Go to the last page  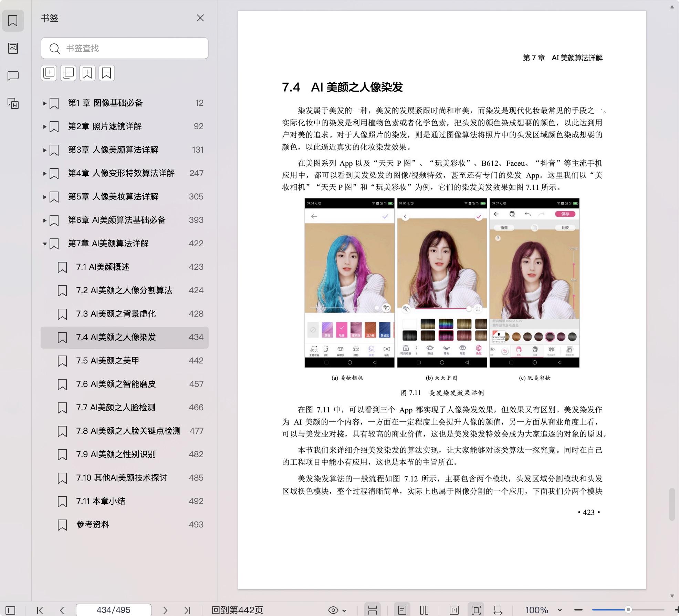pyautogui.click(x=187, y=610)
